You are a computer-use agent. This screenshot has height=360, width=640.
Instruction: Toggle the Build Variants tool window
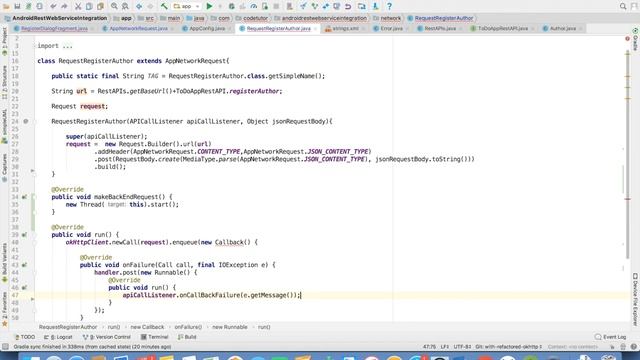pyautogui.click(x=4, y=262)
